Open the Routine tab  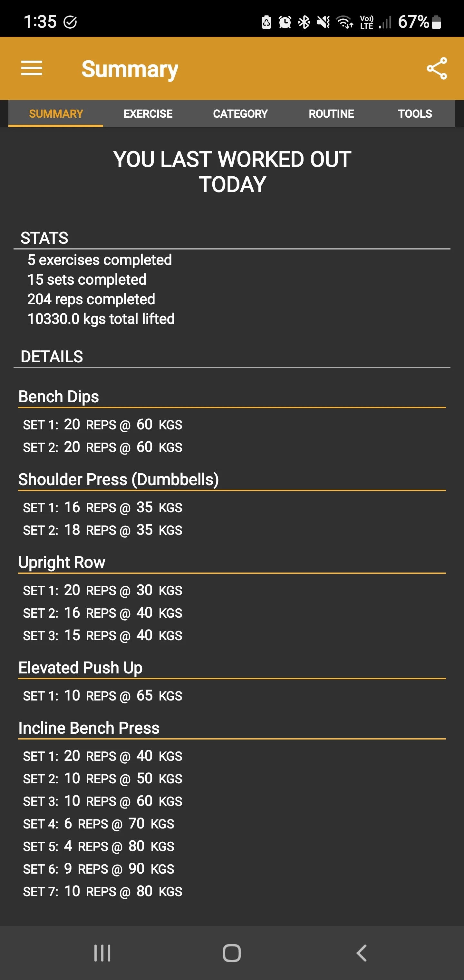point(331,114)
